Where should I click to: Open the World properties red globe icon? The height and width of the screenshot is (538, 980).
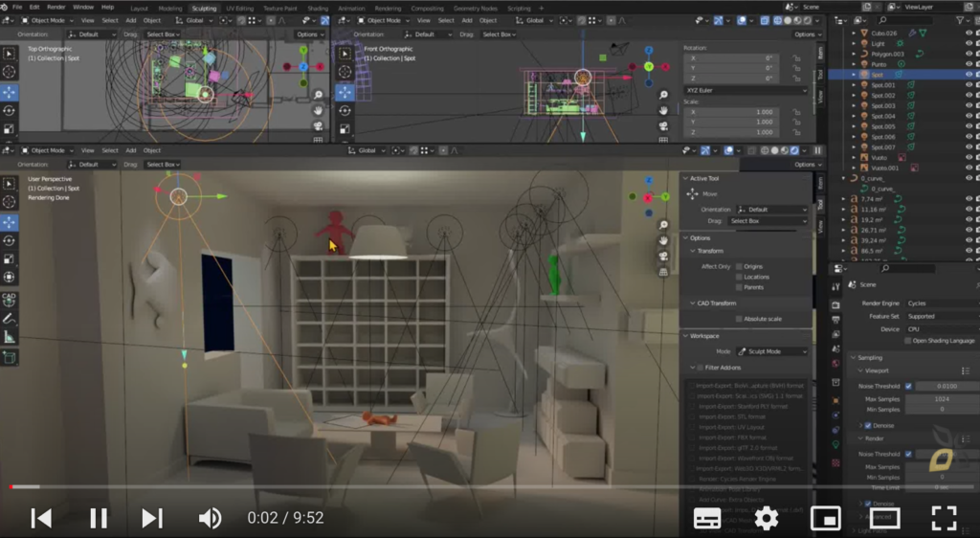point(836,363)
